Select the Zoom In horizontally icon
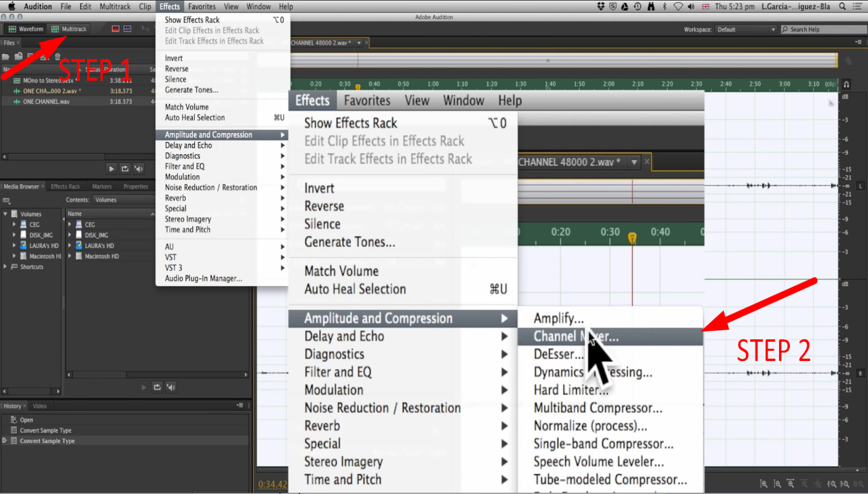The width and height of the screenshot is (868, 494). tap(791, 483)
